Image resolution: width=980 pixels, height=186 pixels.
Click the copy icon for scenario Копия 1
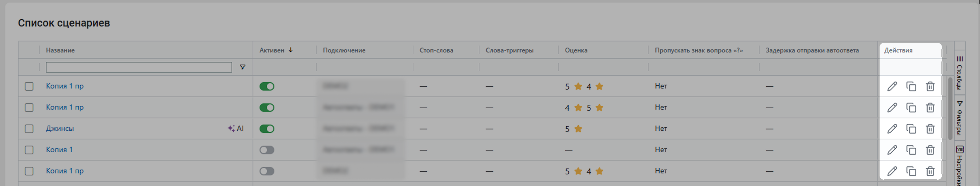911,150
